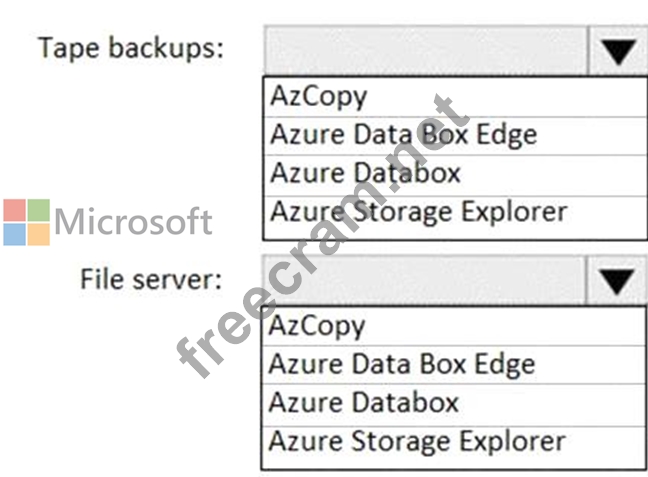Click the empty Tape backups selection field
The height and width of the screenshot is (477, 648).
pos(425,50)
